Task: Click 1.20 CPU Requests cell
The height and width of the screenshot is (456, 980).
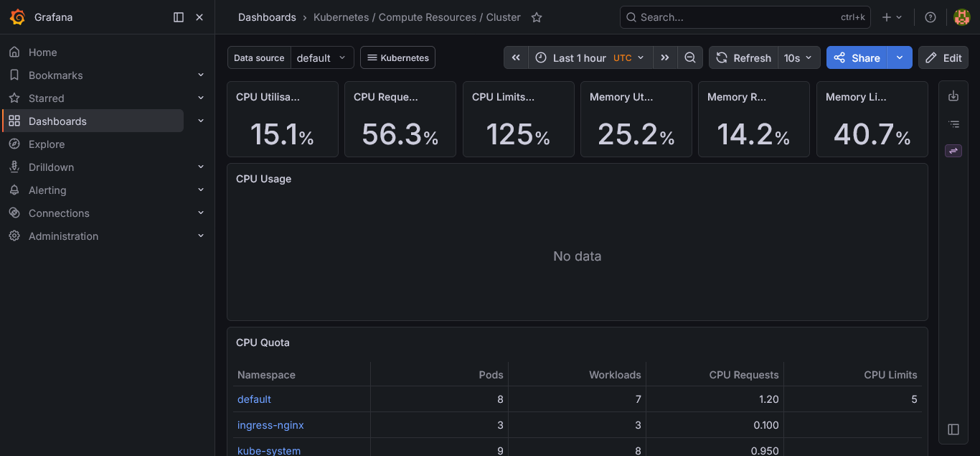Action: click(x=715, y=399)
